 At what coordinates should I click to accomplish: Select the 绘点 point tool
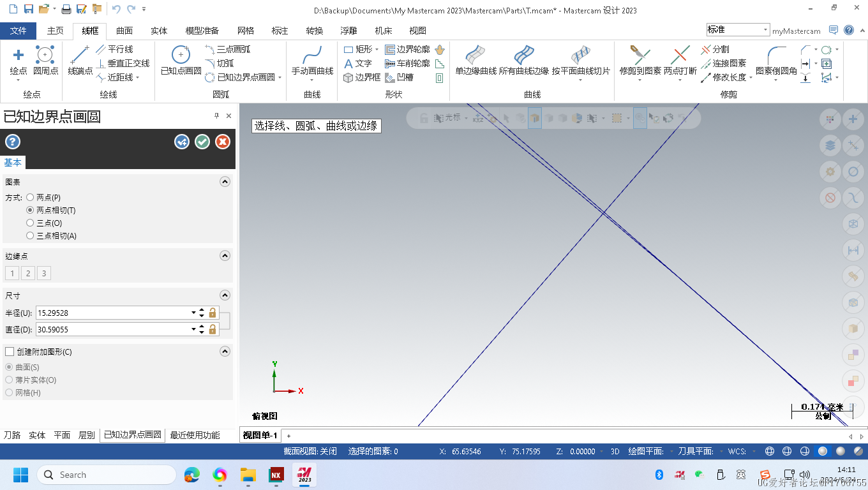[x=19, y=61]
